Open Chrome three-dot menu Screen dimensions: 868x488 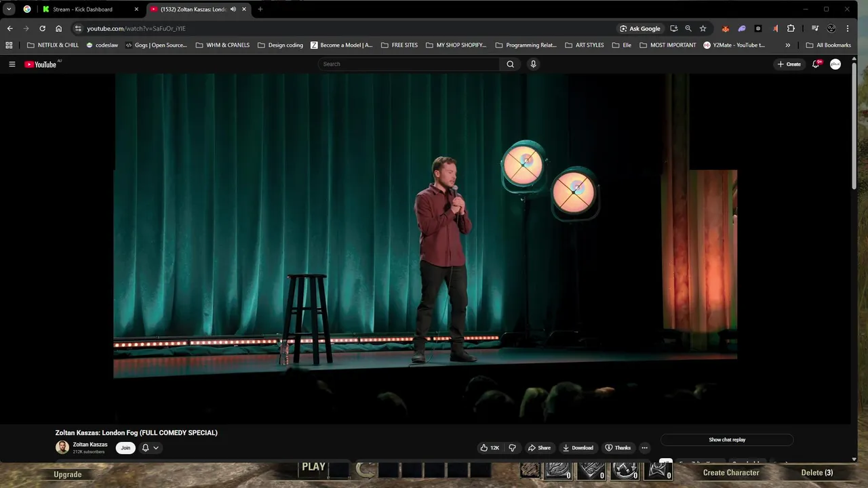[x=848, y=28]
